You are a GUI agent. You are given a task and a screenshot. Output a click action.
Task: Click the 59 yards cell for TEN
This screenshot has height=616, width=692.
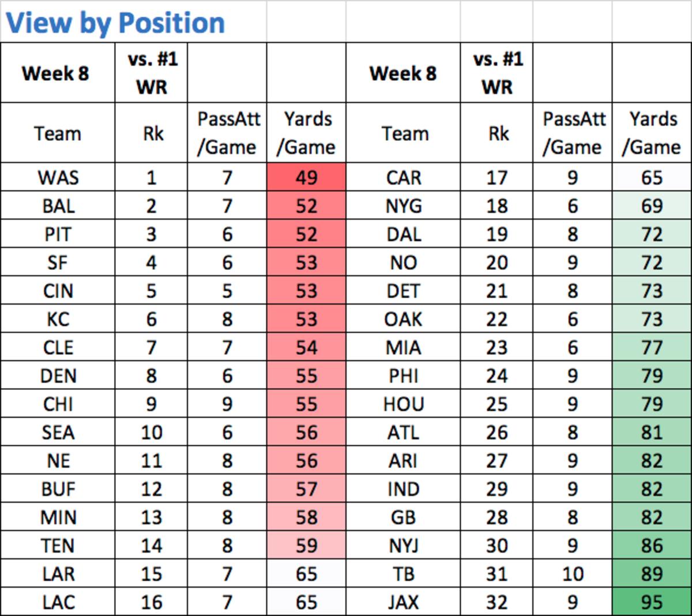[306, 546]
